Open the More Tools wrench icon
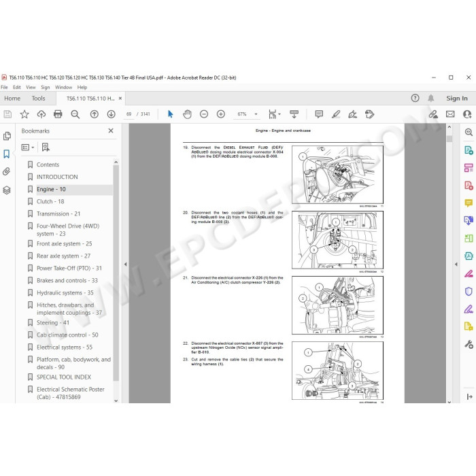The height and width of the screenshot is (476, 476). pos(469,345)
